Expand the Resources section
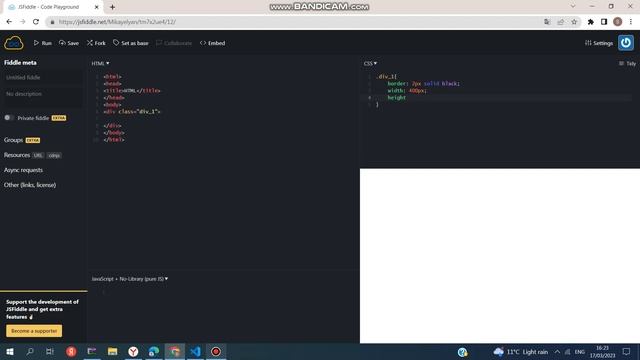Viewport: 640px width, 360px height. 17,155
